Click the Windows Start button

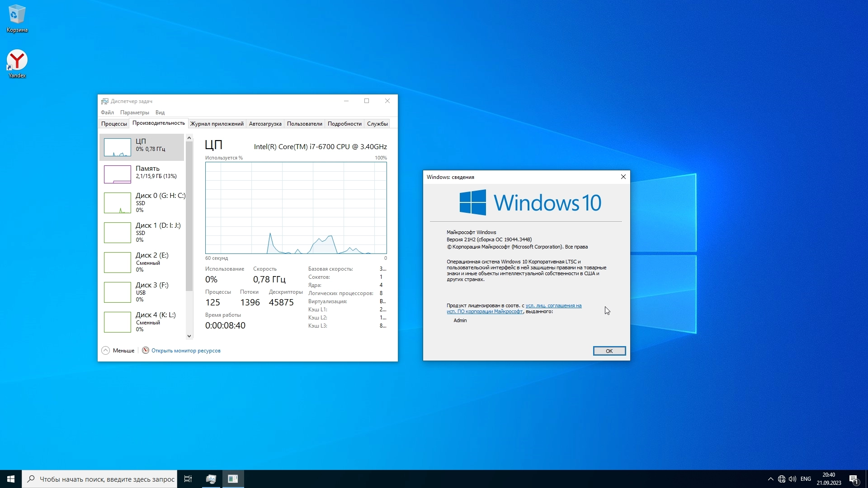[x=11, y=479]
